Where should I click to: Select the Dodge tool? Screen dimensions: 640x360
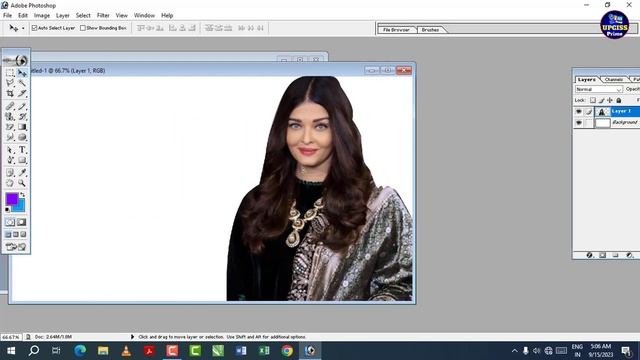coord(22,137)
